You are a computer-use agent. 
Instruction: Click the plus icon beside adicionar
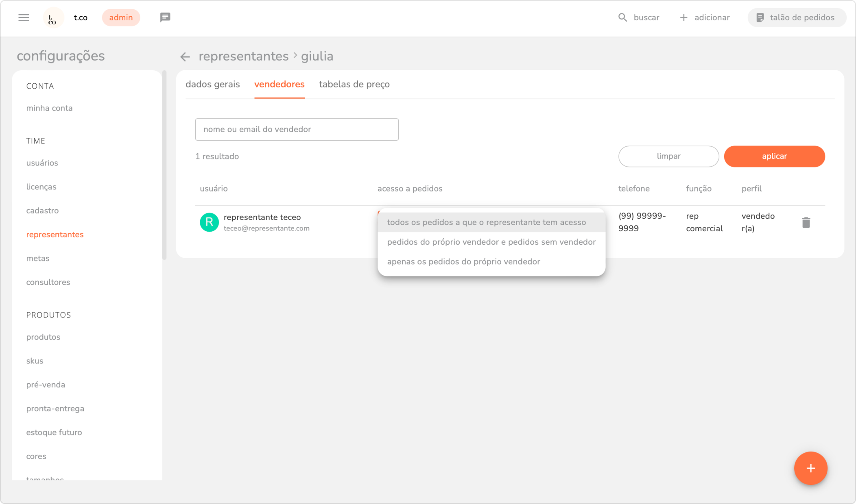(x=683, y=17)
